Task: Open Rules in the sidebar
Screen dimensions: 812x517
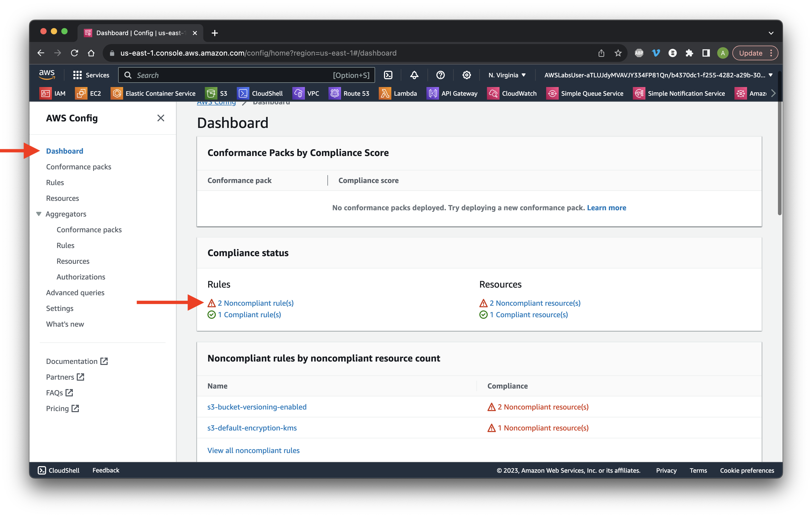Action: [x=55, y=182]
